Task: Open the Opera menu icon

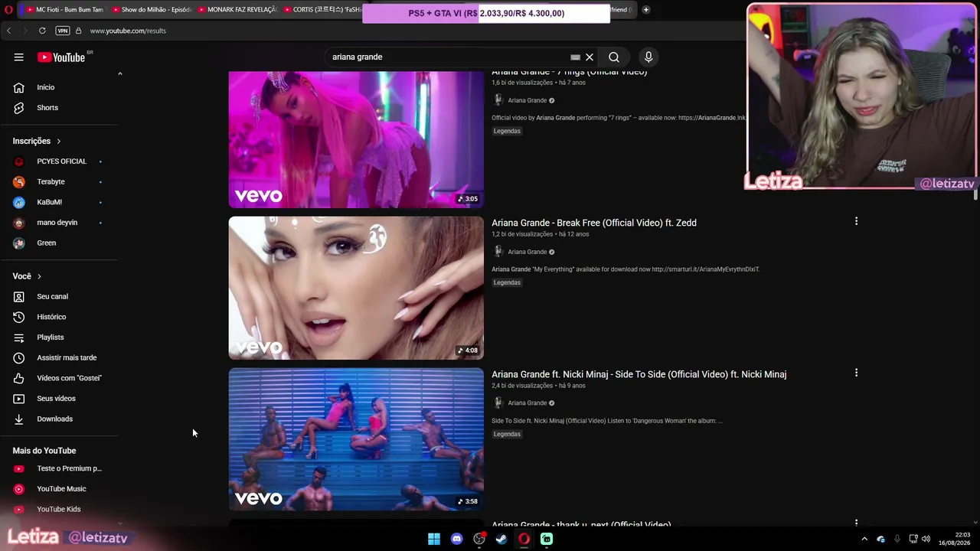Action: coord(8,10)
